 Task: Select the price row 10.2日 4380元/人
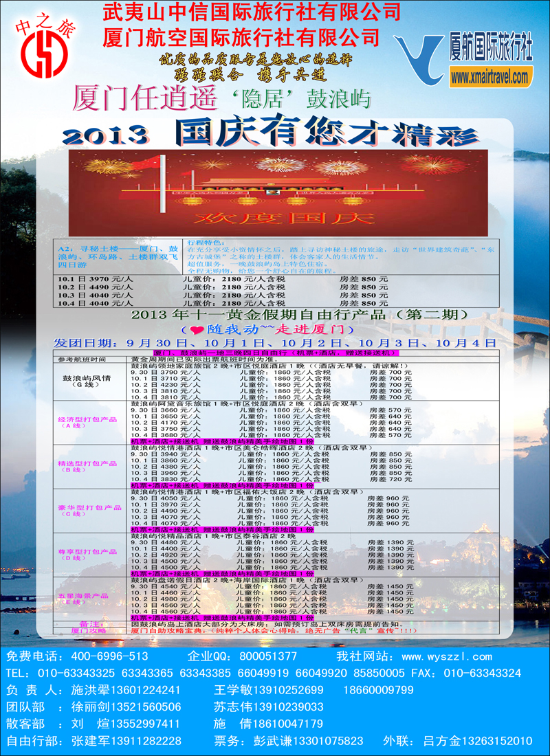coord(271,466)
